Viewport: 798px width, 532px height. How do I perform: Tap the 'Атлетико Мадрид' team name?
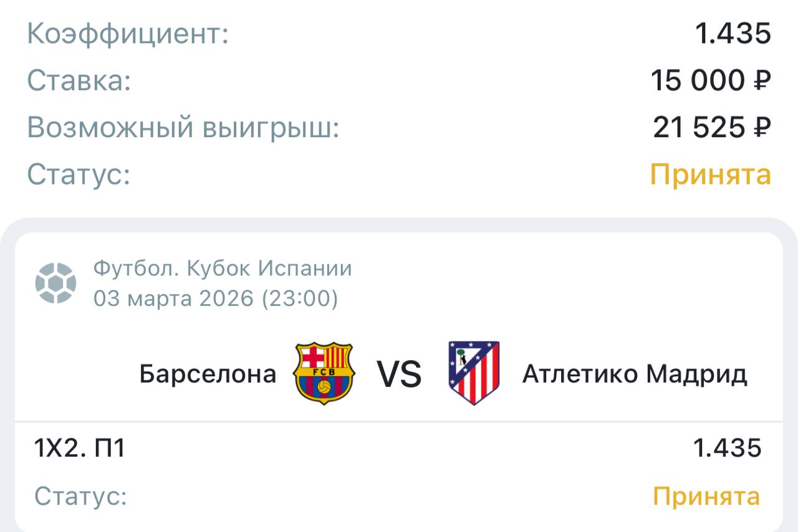(x=635, y=374)
